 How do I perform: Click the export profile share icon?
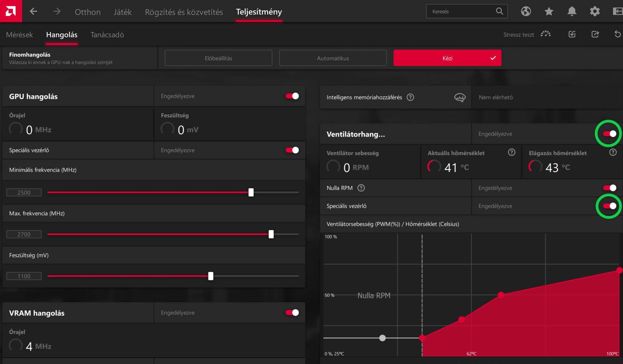pyautogui.click(x=595, y=34)
